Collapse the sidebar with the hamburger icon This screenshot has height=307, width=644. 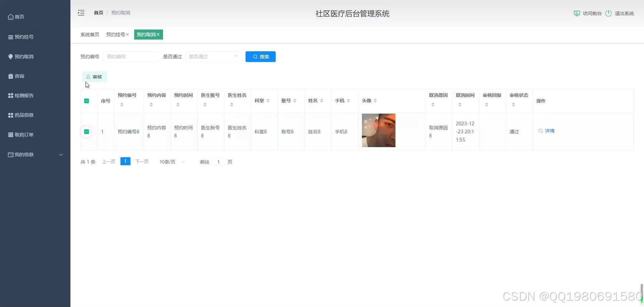[x=81, y=13]
